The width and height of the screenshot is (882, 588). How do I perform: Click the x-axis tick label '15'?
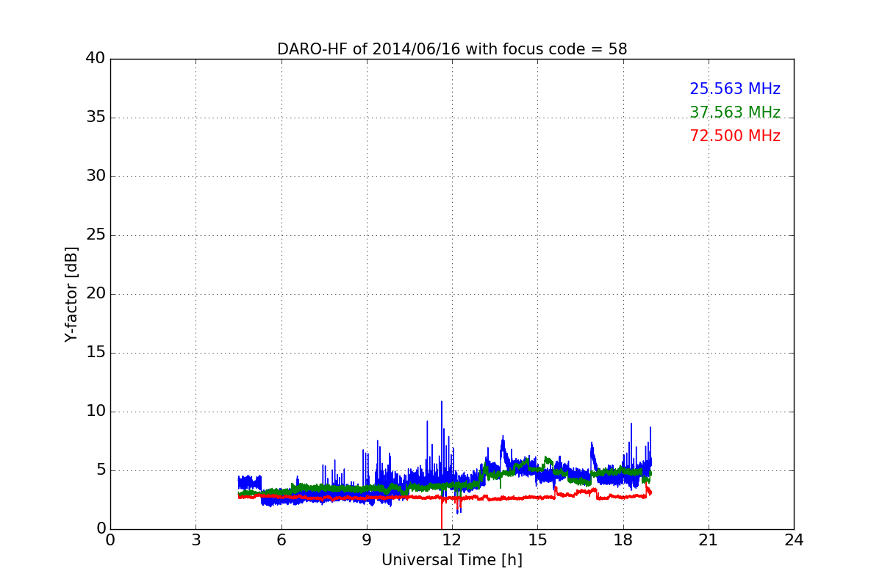pos(537,540)
